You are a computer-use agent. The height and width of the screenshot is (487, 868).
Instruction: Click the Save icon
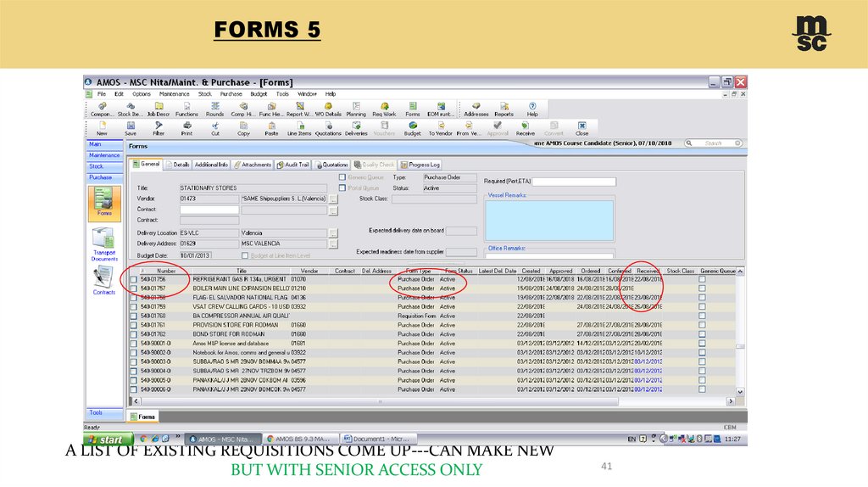pos(130,128)
